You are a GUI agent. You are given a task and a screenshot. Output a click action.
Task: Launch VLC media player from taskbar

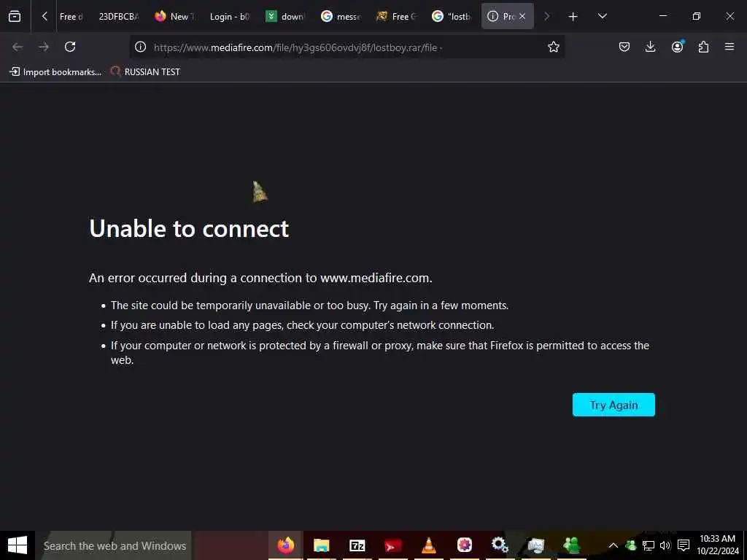[x=429, y=545]
